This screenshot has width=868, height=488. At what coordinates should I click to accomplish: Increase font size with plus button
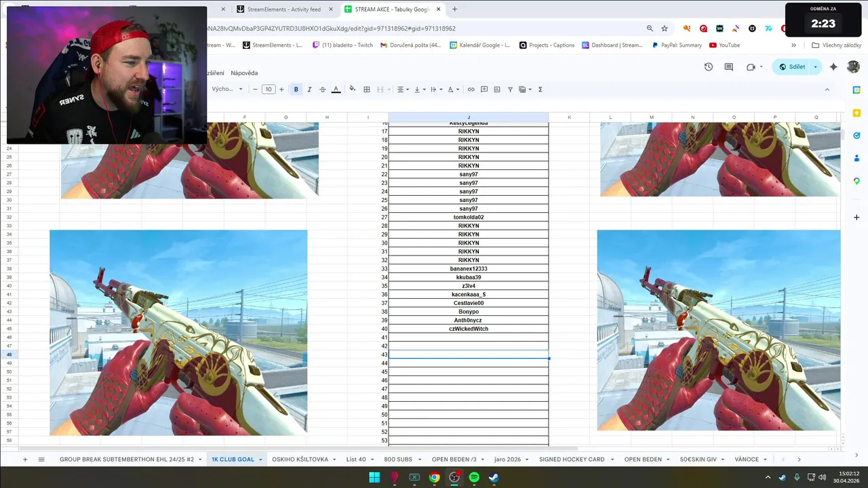(x=281, y=89)
